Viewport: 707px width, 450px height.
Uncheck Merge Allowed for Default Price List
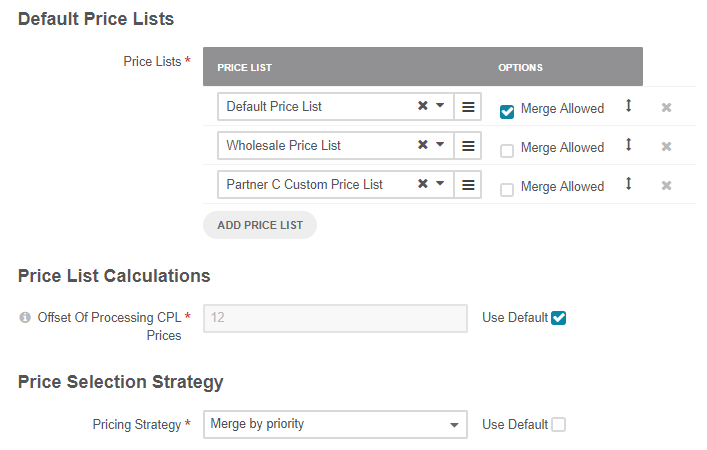(507, 111)
